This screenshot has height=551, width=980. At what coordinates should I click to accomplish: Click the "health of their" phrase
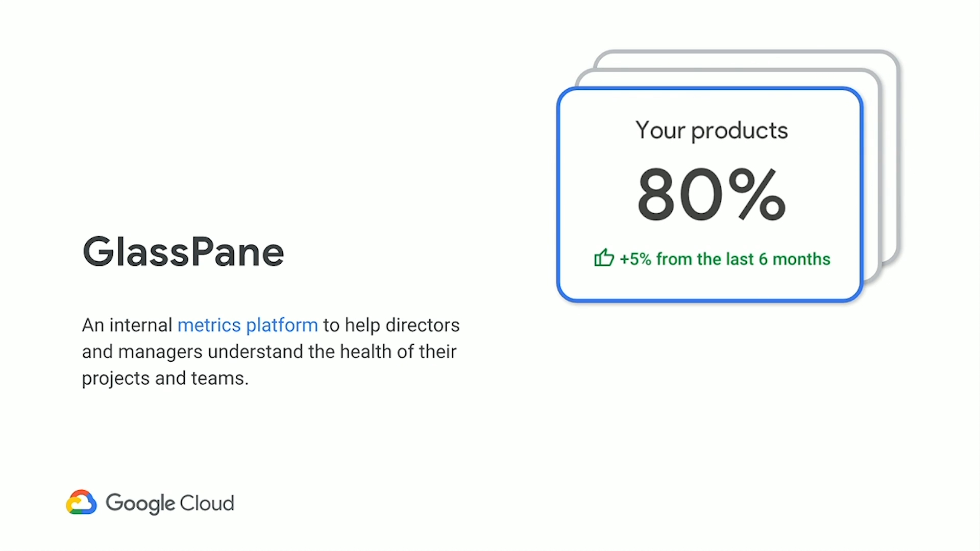(398, 352)
